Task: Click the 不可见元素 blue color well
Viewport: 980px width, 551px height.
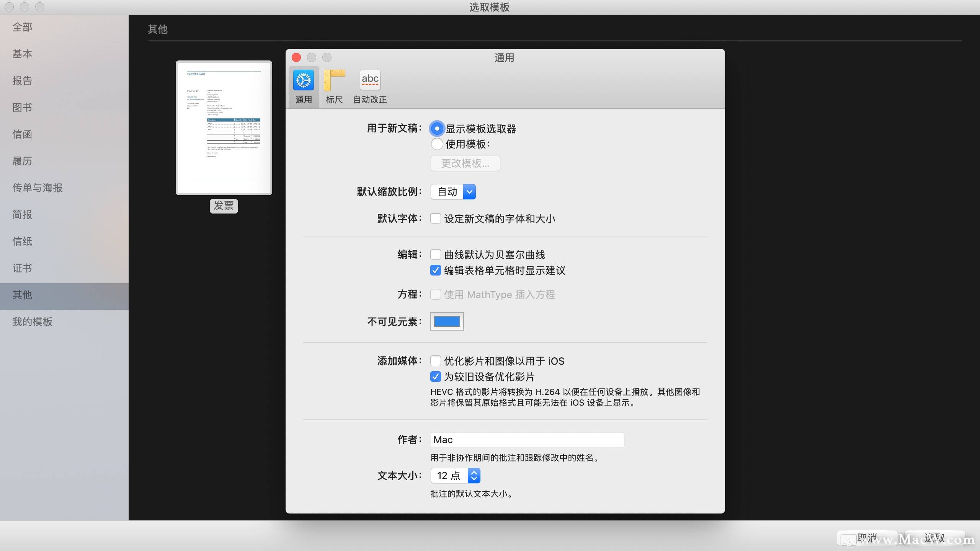Action: click(x=447, y=321)
